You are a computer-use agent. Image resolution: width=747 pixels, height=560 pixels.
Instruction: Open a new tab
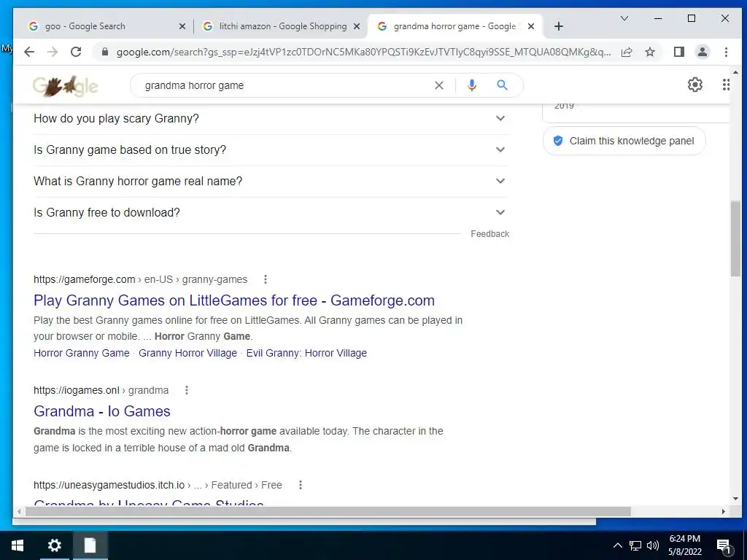coord(559,26)
